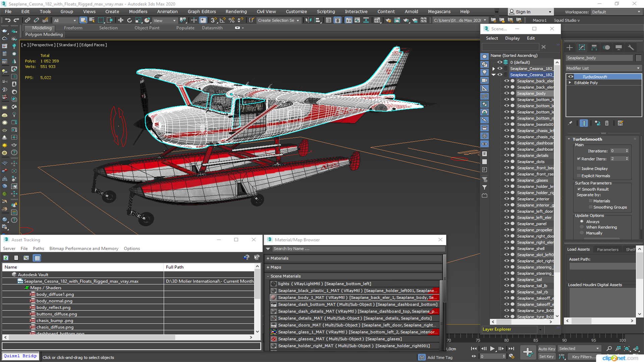Click Zoom magnifier viewport navigation icon
The image size is (644, 362).
(609, 349)
